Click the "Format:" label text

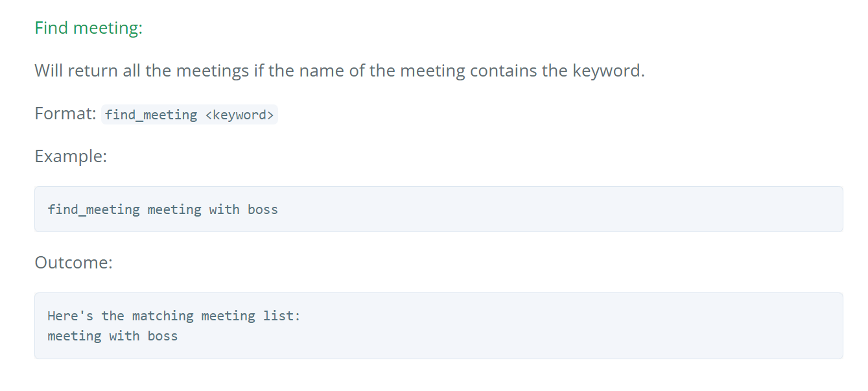pyautogui.click(x=65, y=113)
